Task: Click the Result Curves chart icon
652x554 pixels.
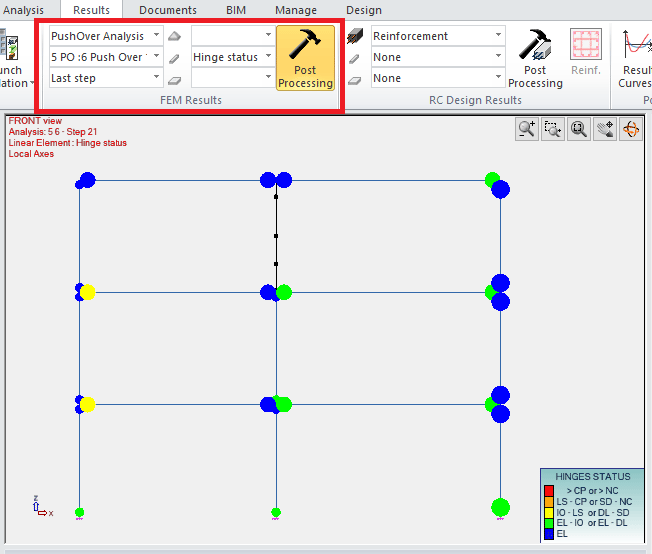Action: point(636,58)
